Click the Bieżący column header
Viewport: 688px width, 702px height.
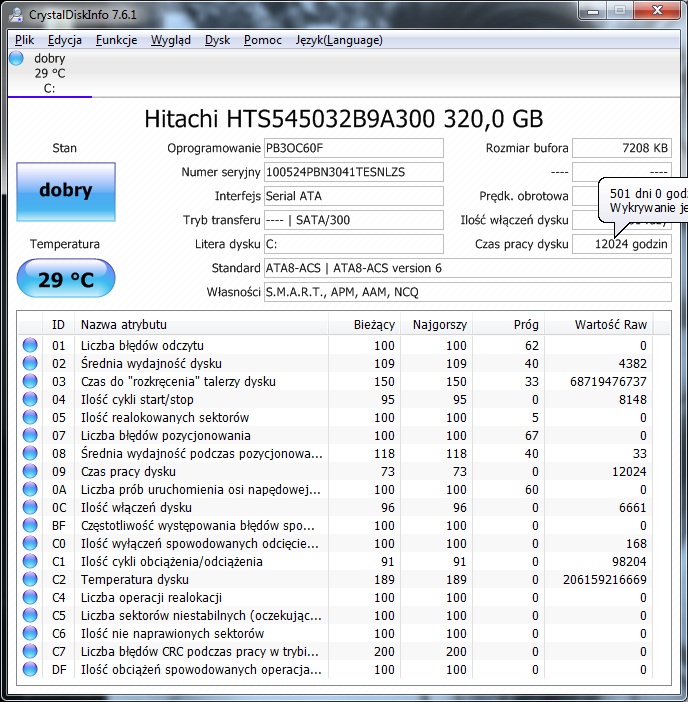364,325
